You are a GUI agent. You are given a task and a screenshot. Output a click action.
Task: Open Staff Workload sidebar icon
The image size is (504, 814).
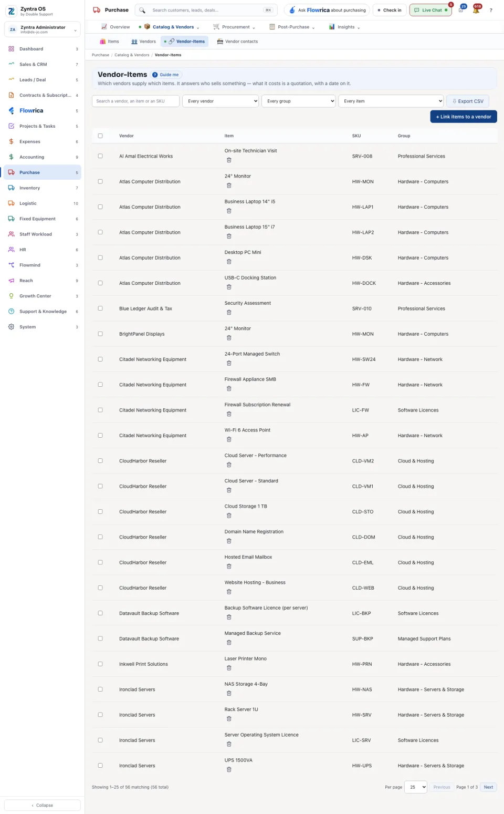pyautogui.click(x=12, y=234)
